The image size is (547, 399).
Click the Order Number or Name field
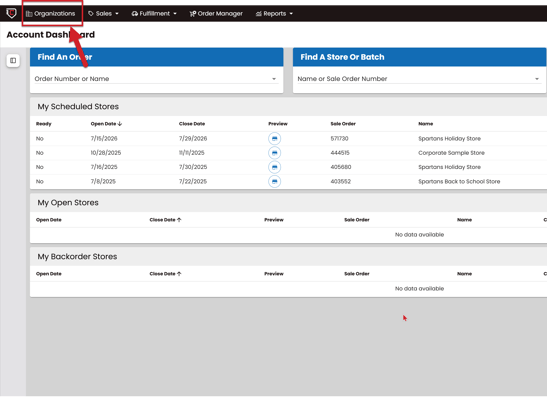click(x=156, y=79)
